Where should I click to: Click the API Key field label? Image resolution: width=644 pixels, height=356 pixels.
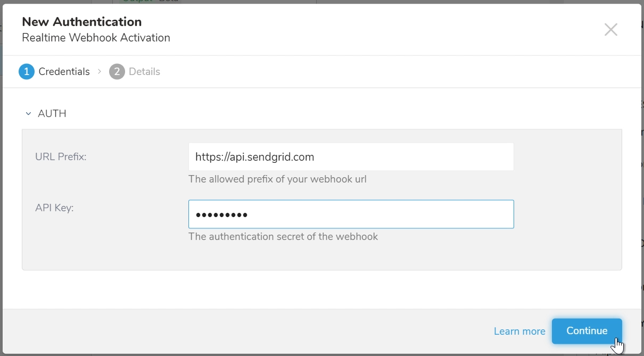point(54,208)
